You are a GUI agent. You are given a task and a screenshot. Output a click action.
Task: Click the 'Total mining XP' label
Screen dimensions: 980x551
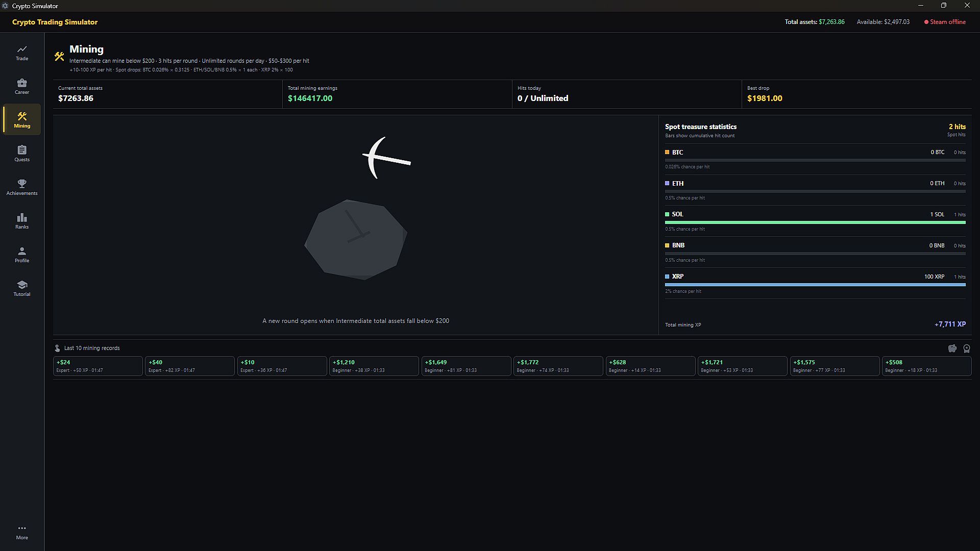pos(683,325)
